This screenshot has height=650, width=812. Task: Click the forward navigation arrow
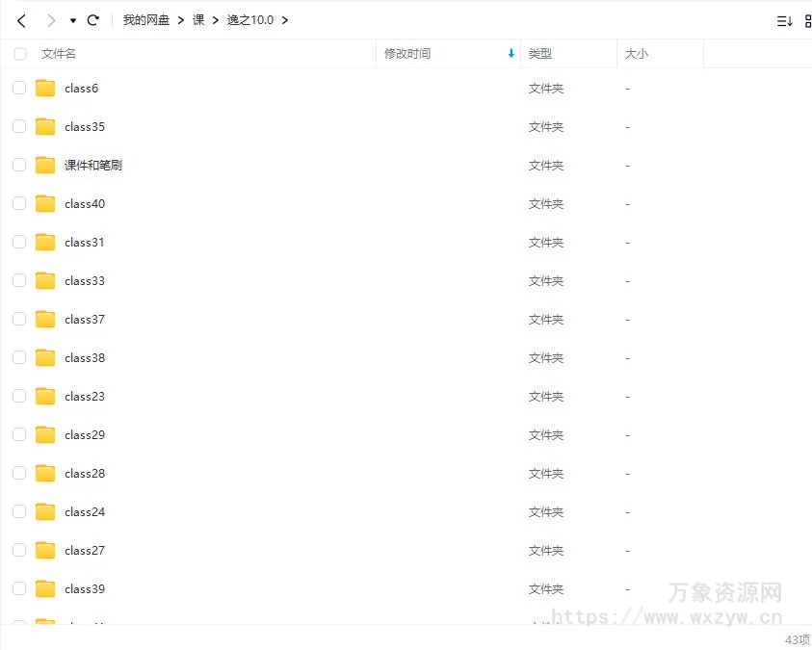[51, 20]
